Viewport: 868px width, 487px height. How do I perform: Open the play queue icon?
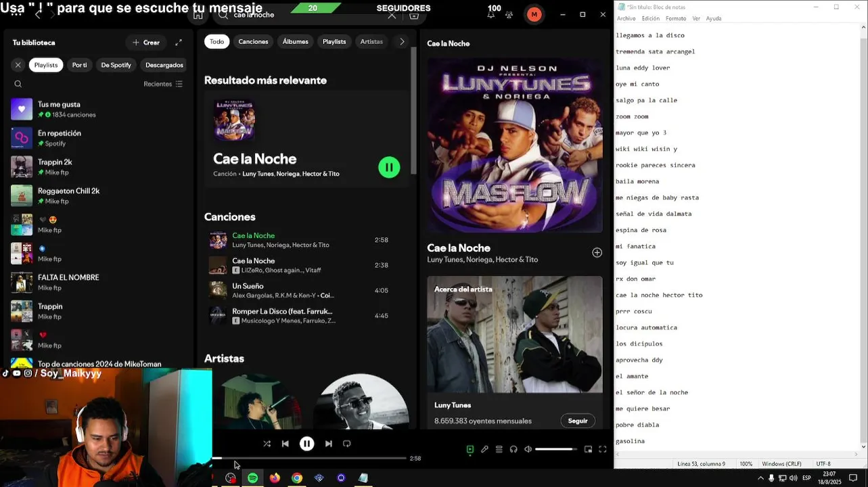click(x=499, y=449)
